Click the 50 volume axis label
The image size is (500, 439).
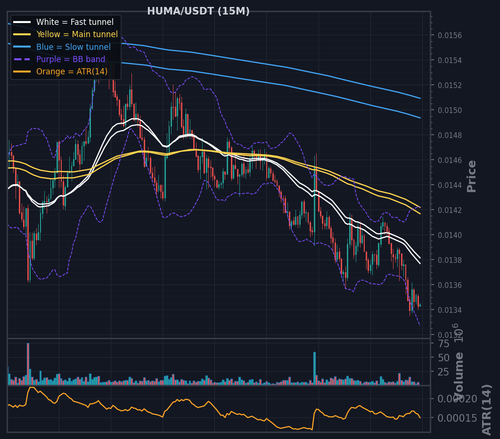coord(444,358)
